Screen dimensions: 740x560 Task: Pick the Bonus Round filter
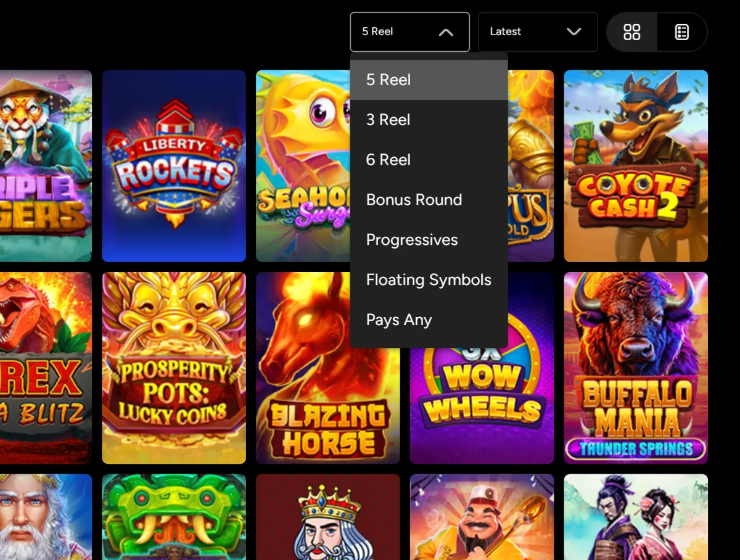pos(429,200)
